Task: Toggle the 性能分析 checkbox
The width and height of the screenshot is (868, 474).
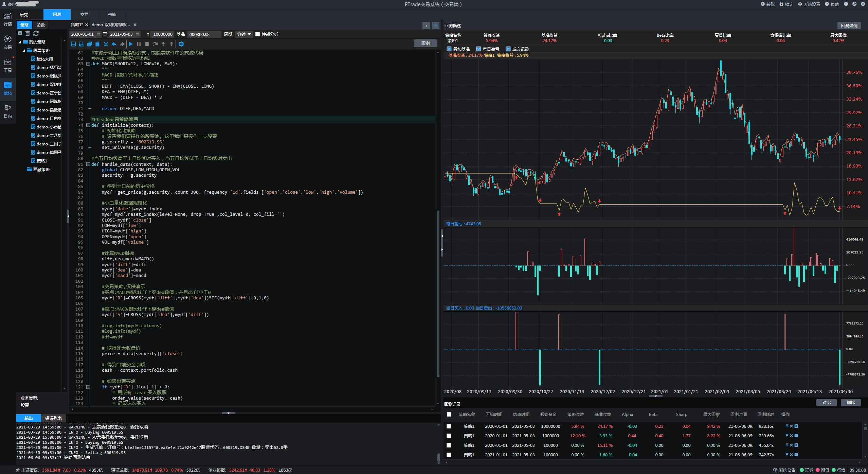Action: (258, 34)
